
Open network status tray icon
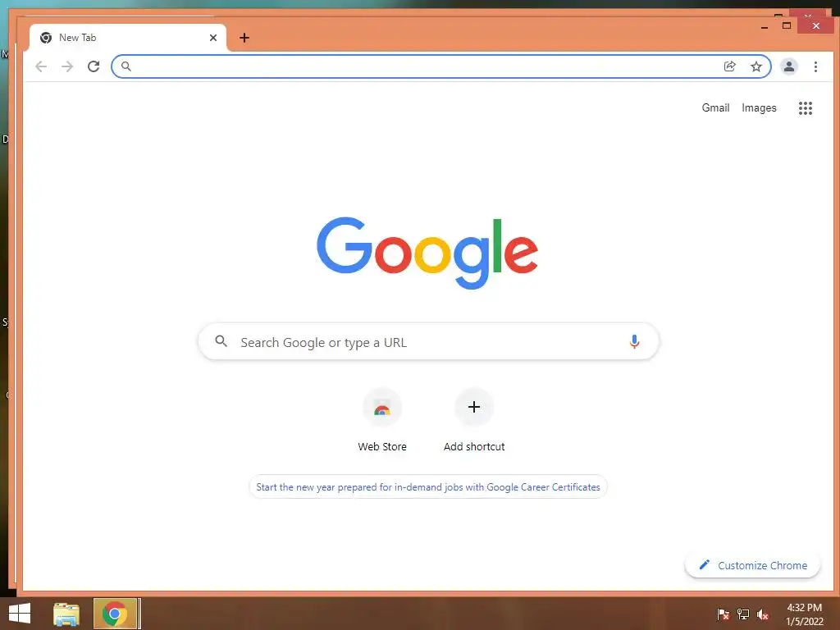tap(743, 614)
